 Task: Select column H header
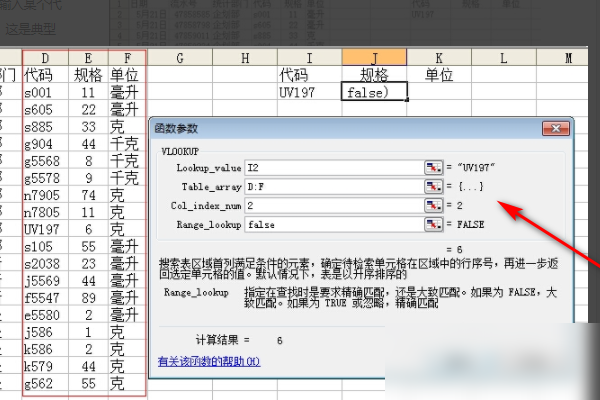pyautogui.click(x=245, y=58)
